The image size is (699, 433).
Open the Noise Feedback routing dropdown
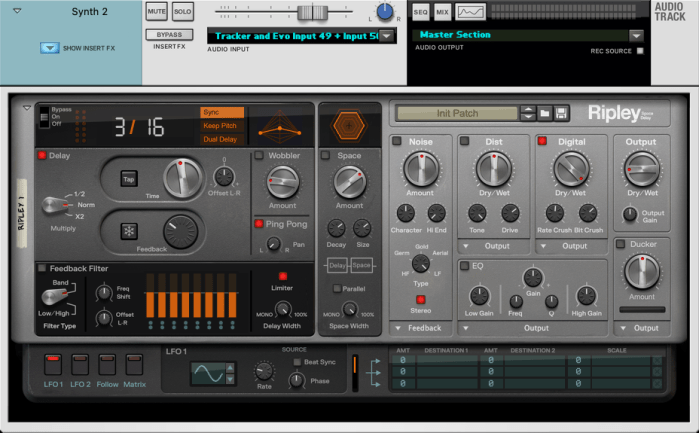(x=418, y=328)
